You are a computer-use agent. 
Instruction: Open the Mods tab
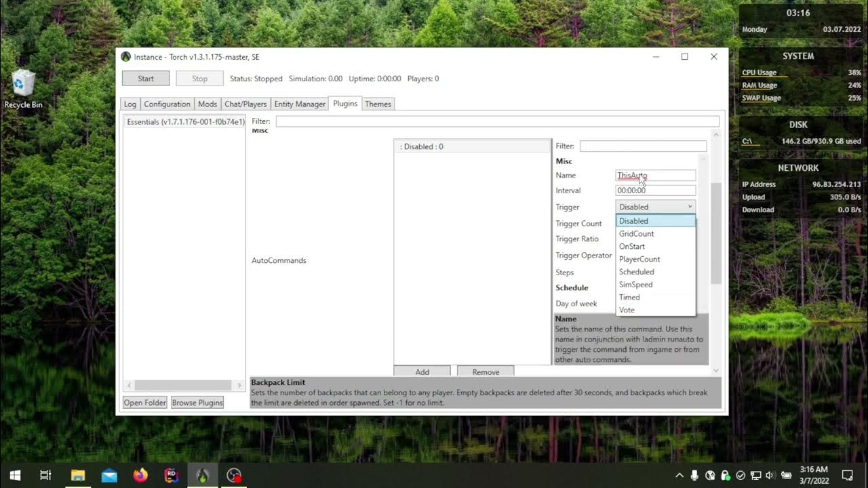pos(208,104)
